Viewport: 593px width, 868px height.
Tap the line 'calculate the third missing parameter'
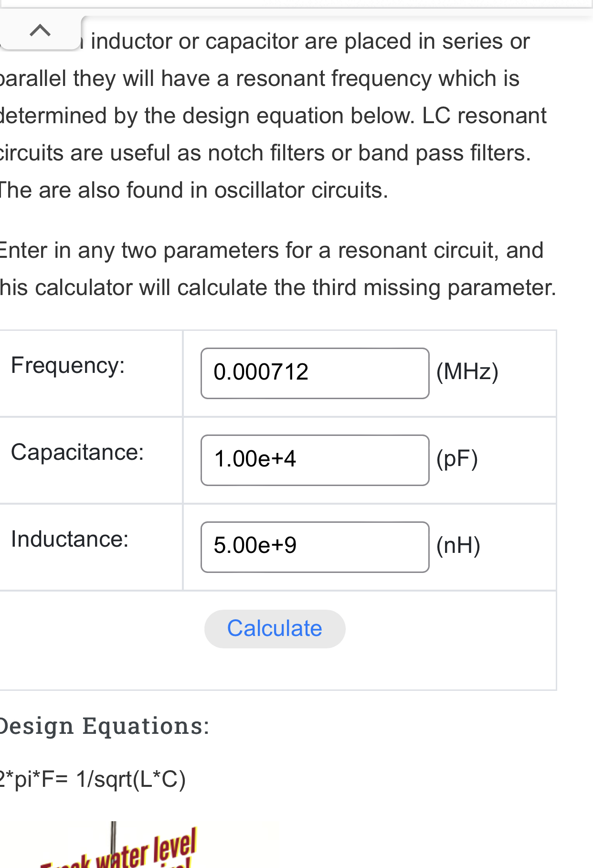(x=278, y=288)
